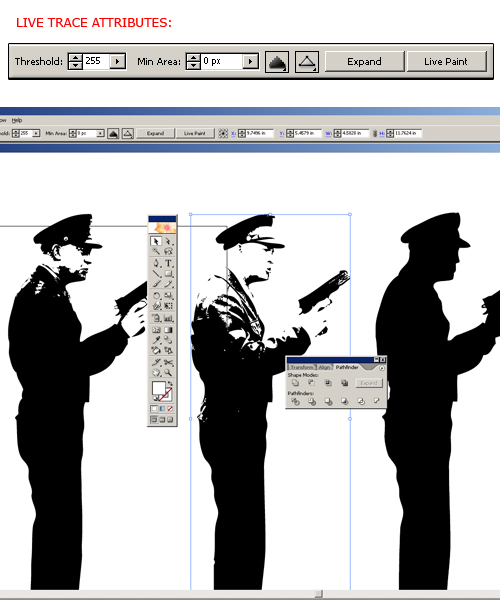Select the Pencil tool

click(168, 284)
